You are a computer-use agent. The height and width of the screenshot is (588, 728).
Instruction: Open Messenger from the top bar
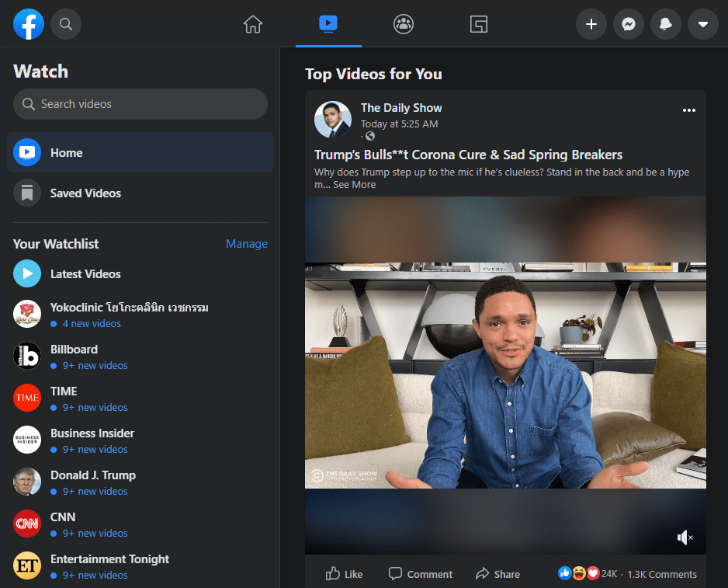[629, 24]
